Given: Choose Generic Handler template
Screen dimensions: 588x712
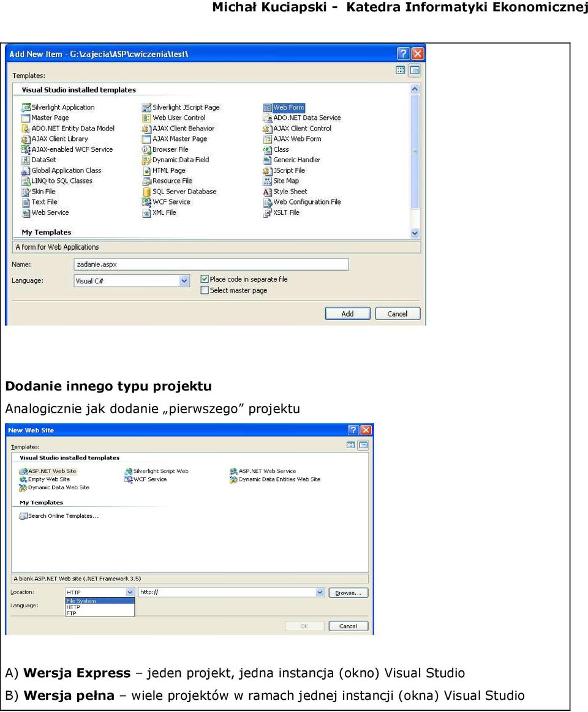Looking at the screenshot, I should click(292, 160).
